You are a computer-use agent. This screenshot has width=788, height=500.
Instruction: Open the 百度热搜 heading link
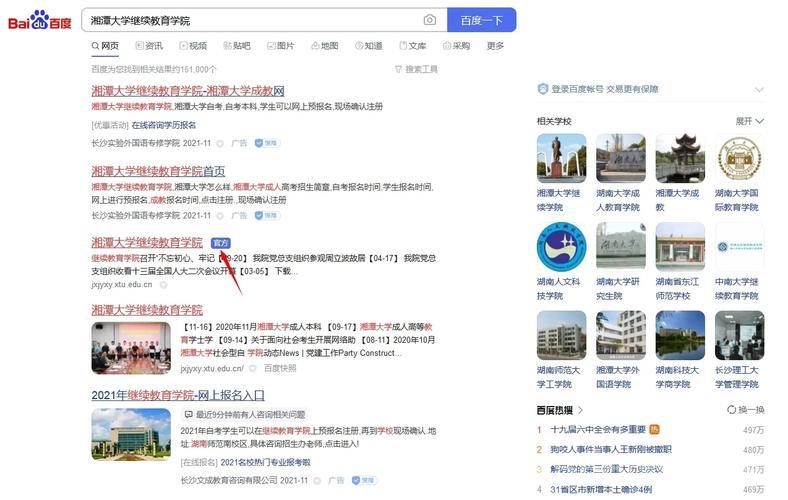pyautogui.click(x=560, y=410)
